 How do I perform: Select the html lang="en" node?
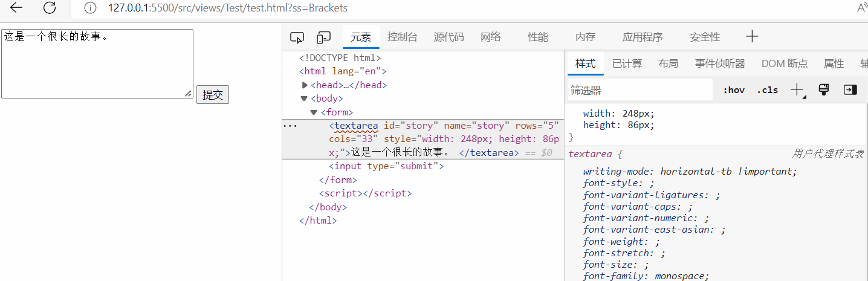tap(343, 71)
